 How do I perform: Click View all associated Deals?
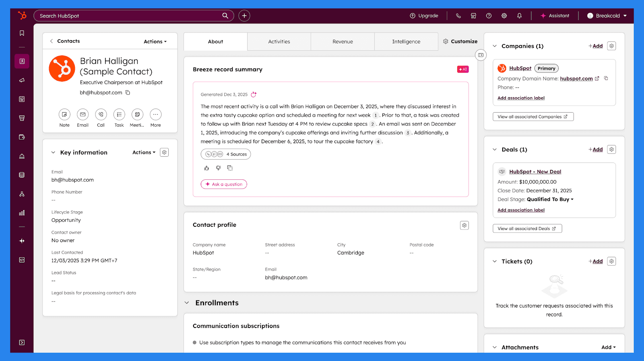[527, 228]
